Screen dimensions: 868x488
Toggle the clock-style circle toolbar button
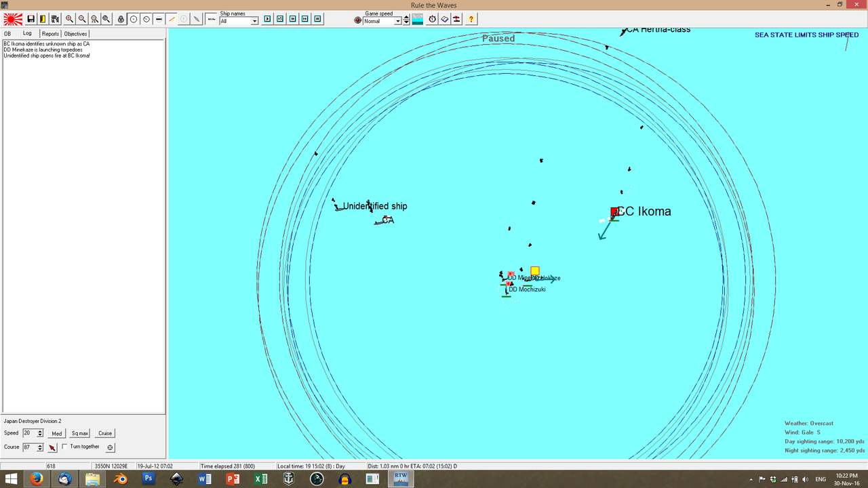click(x=146, y=19)
